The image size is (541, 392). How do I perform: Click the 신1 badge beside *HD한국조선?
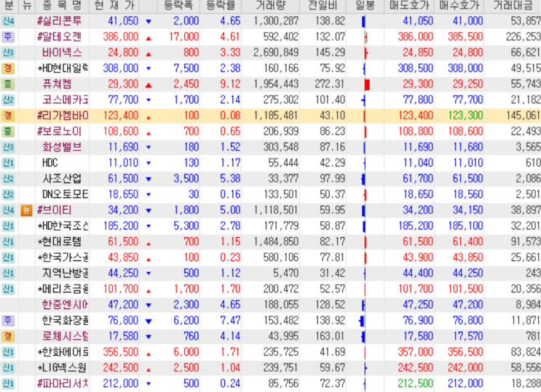tap(8, 226)
